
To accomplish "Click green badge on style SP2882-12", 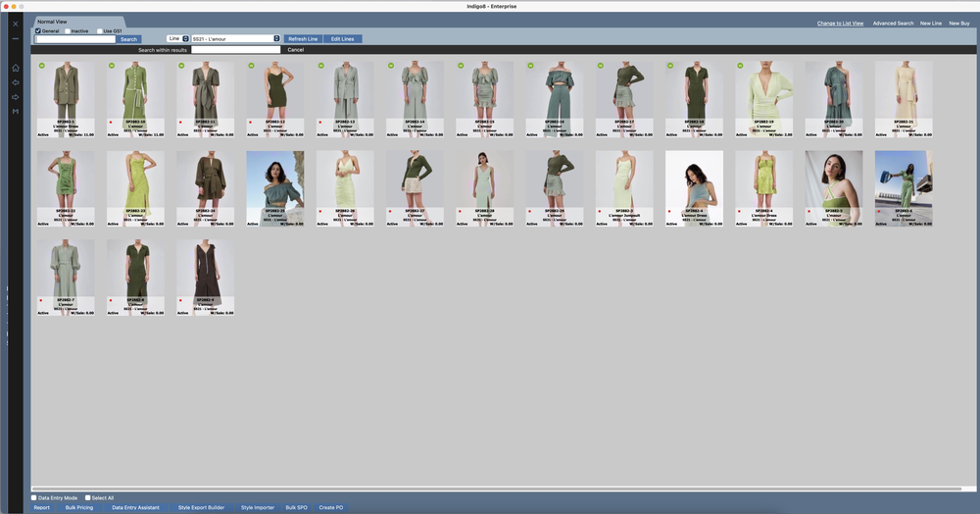I will click(251, 66).
